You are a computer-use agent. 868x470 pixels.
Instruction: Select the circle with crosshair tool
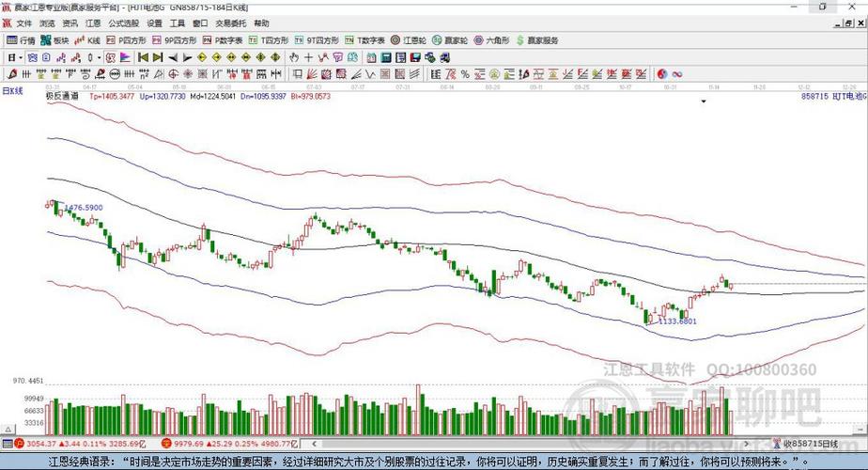tap(173, 74)
